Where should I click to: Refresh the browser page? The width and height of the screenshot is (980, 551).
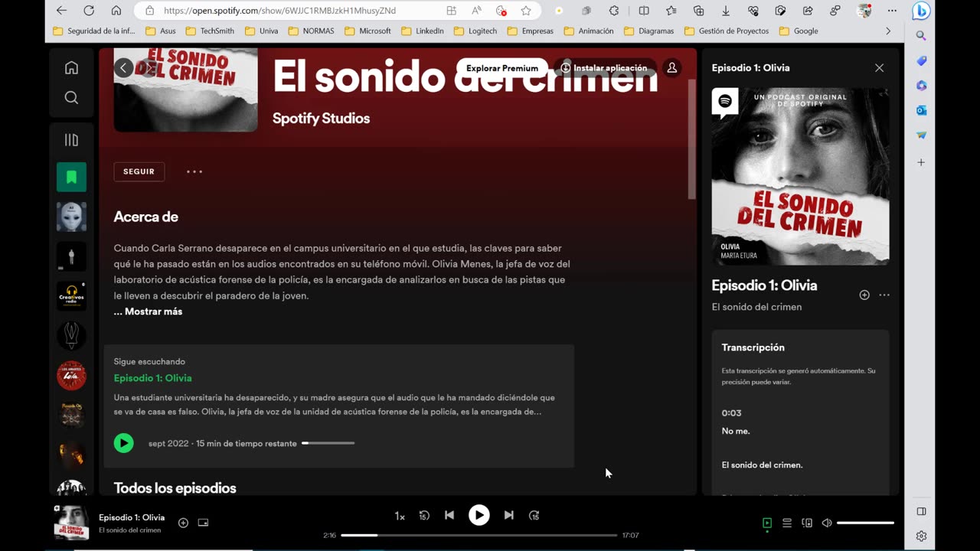click(x=89, y=11)
